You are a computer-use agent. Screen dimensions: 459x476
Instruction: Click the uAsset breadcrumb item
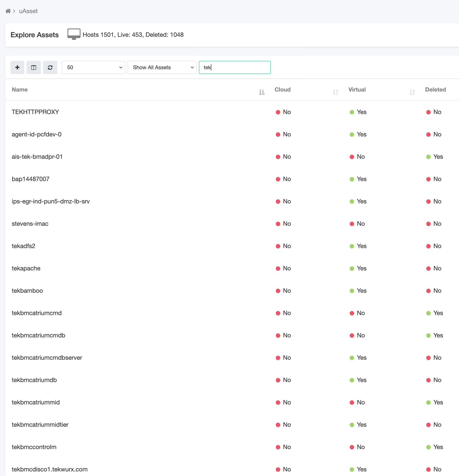[x=28, y=11]
